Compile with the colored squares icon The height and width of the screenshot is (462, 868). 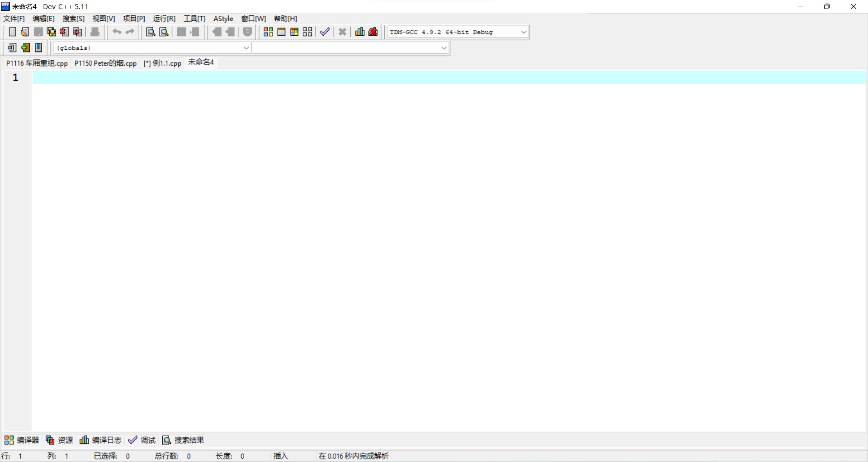268,32
